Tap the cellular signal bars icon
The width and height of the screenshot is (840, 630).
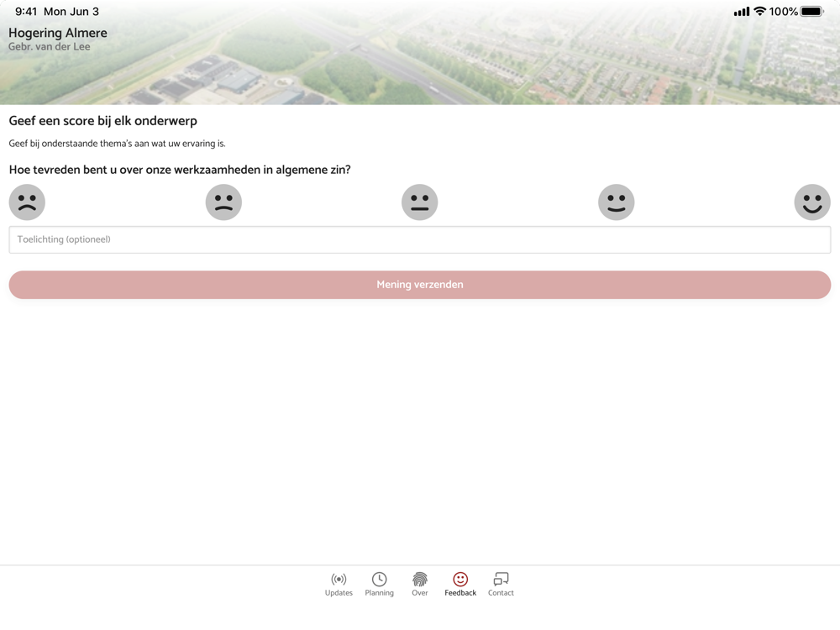742,12
